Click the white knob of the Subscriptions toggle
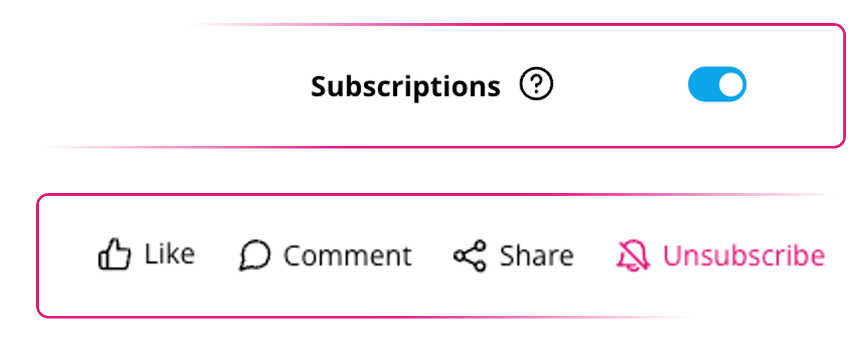Viewport: 868px width, 340px height. [x=731, y=84]
